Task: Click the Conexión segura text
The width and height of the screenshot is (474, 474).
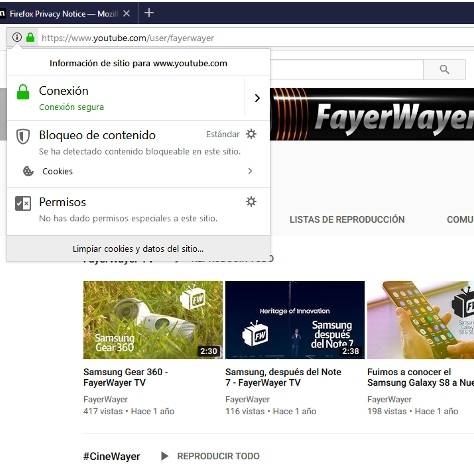Action: coord(71,107)
